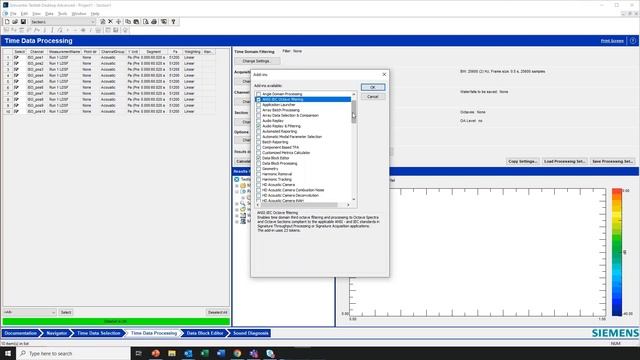Click the Delete X toolbar icon

click(110, 22)
